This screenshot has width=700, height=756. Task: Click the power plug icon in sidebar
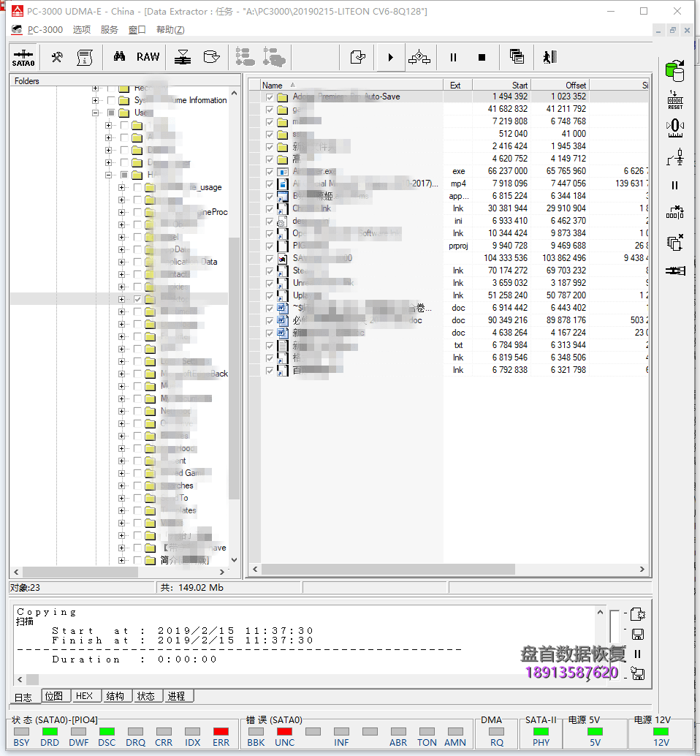675,157
